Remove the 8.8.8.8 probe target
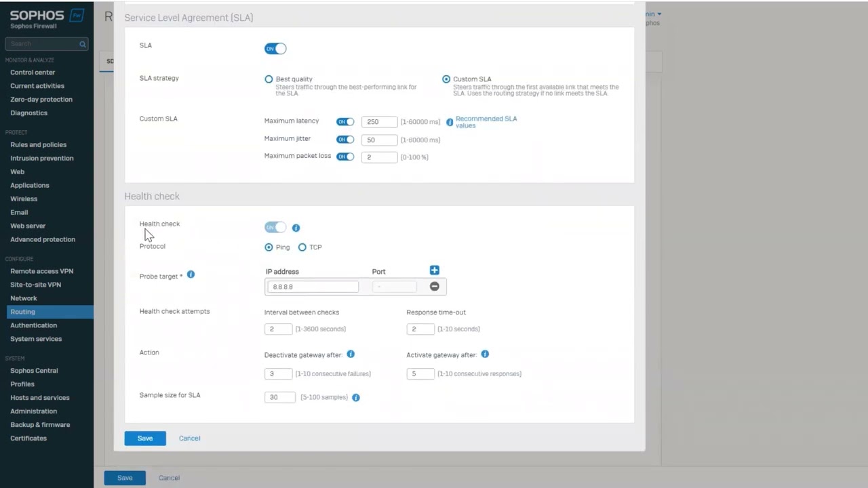Viewport: 868px width, 488px height. click(435, 287)
